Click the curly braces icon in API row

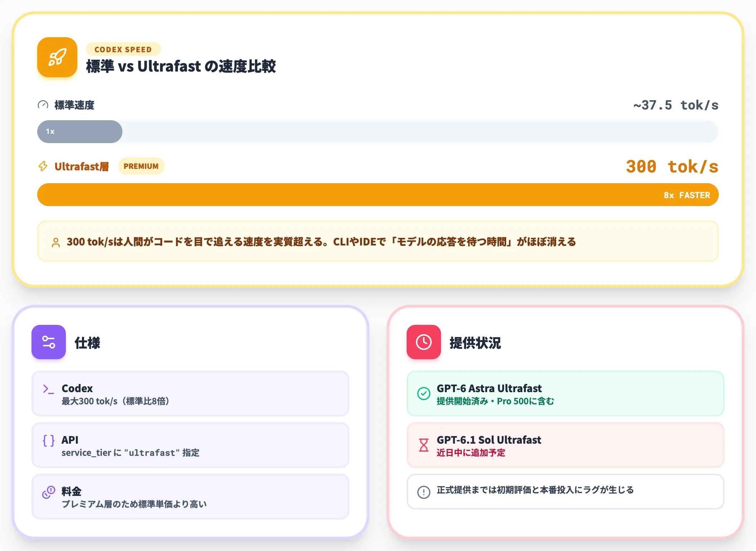(x=49, y=440)
